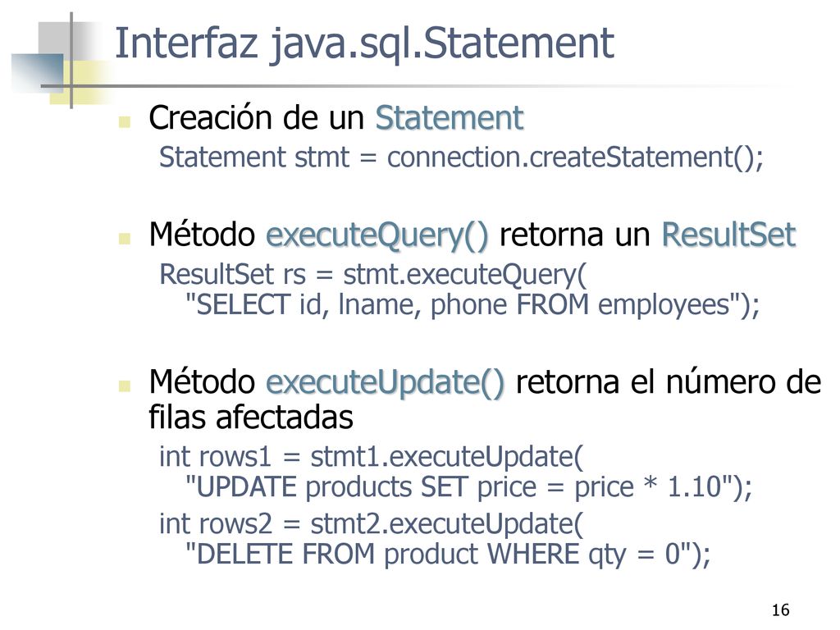Click the 'ResultSet rs = stmt.executeQuery(' line
Screen dimensions: 840x630
point(373,275)
